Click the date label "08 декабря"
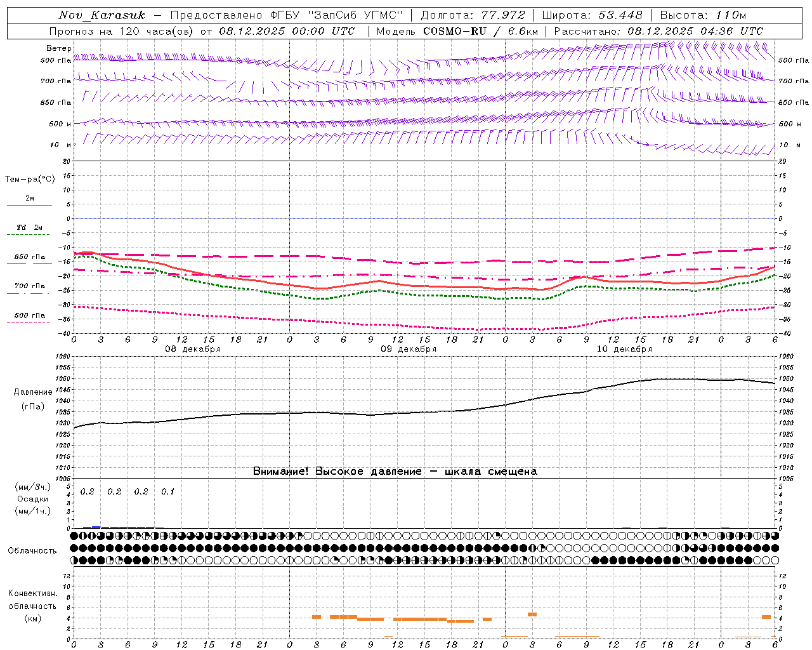The height and width of the screenshot is (650, 812). 193,349
